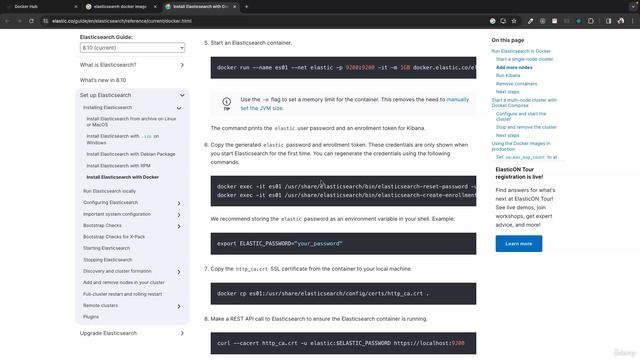Open a new tab with the plus icon
Screen dimensions: 640x360
click(x=246, y=7)
